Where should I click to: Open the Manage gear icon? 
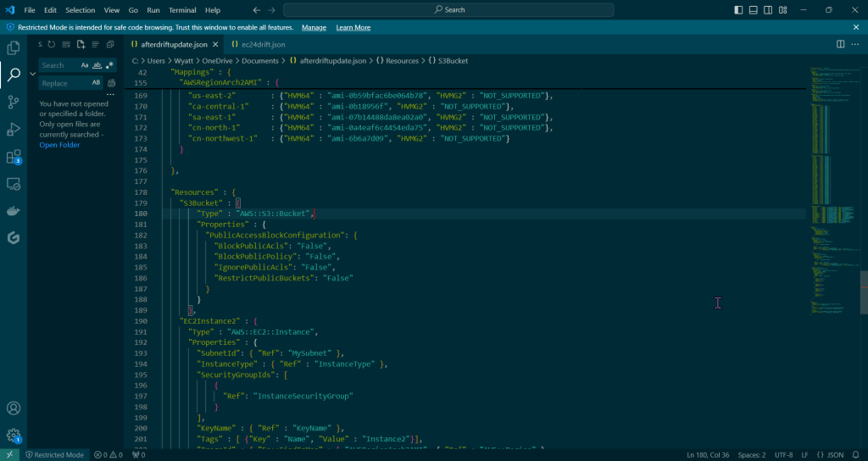click(14, 436)
